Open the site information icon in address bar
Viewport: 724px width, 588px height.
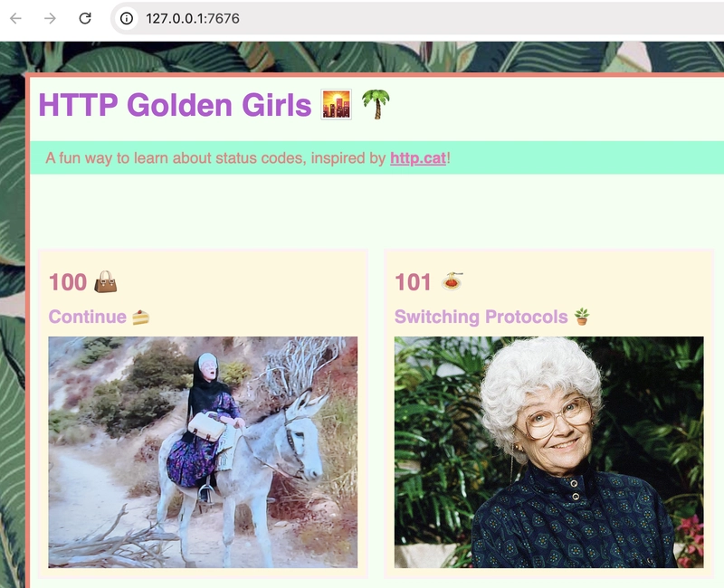(127, 18)
